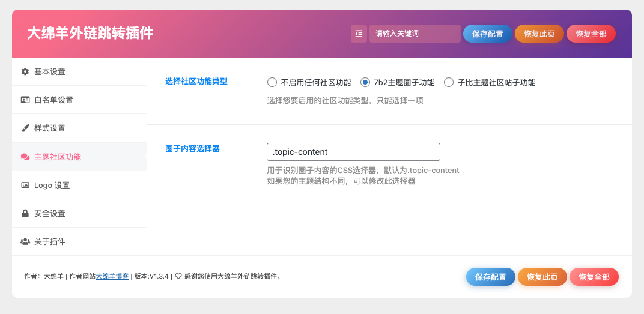Open the 白名单设置 tab
The height and width of the screenshot is (314, 644).
80,100
